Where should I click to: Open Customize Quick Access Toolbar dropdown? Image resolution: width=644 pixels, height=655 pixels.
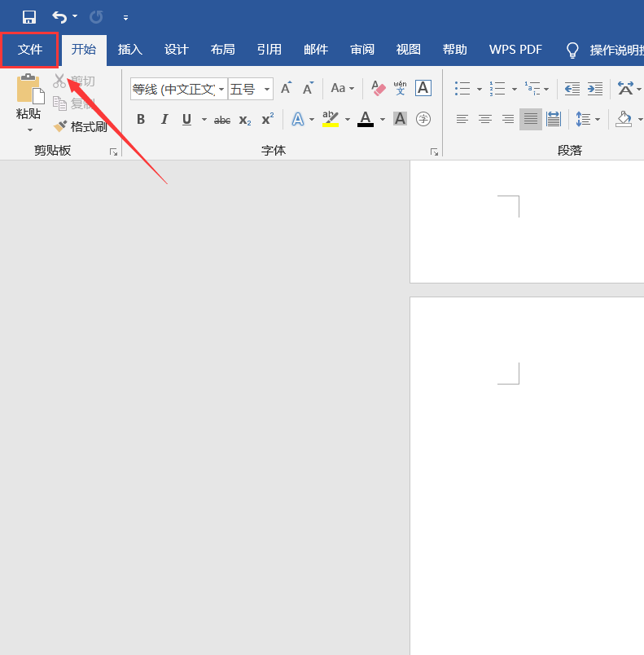pos(125,18)
